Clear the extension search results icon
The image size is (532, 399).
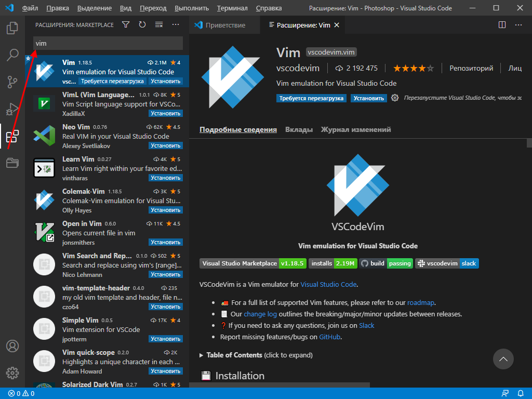click(158, 24)
